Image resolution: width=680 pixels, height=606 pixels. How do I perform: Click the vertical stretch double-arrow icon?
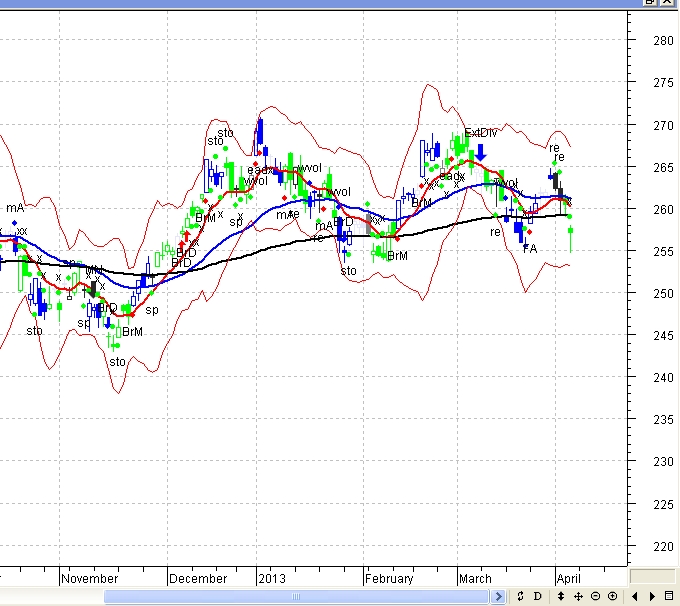561,597
